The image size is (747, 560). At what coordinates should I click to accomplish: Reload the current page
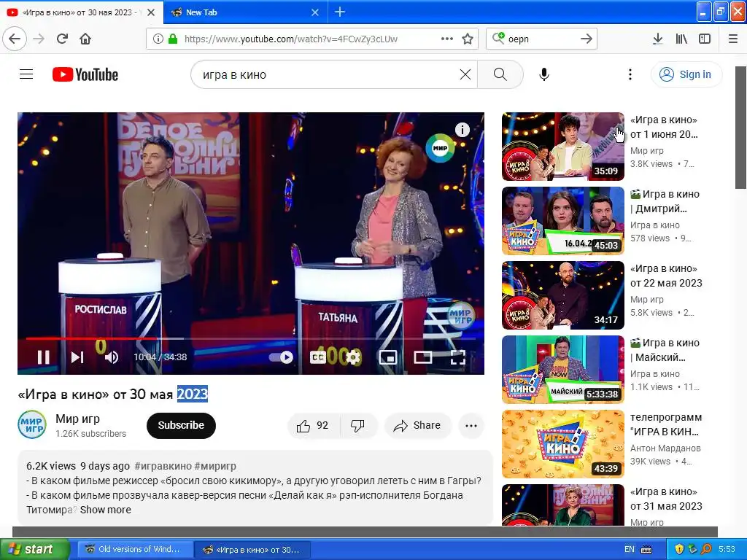pos(63,39)
